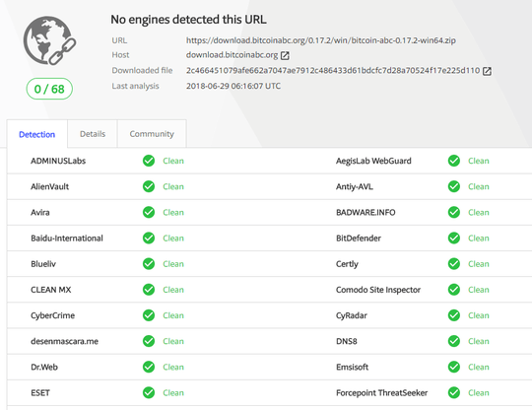Click the green checkmark icon for Emsisoft
This screenshot has height=410, width=532.
tap(454, 368)
